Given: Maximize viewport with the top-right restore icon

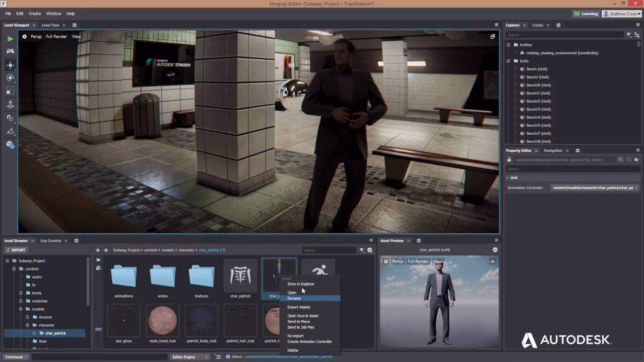Looking at the screenshot, I should coord(493,37).
